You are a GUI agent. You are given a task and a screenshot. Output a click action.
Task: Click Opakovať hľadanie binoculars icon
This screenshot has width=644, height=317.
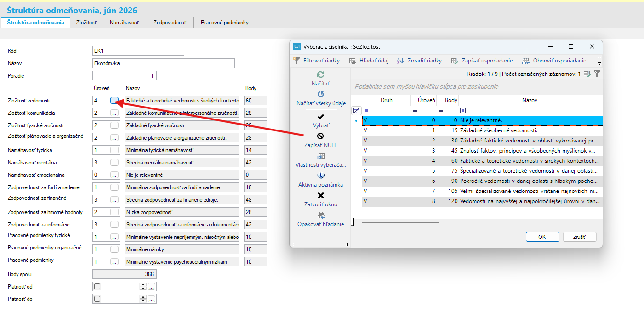point(321,215)
